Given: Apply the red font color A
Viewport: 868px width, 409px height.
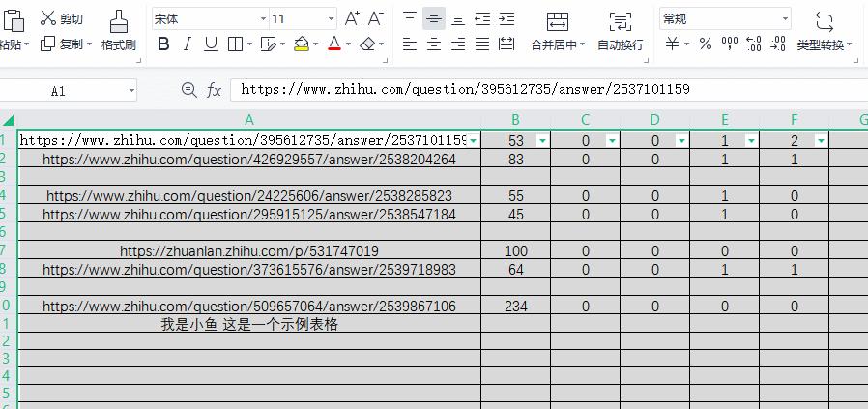Looking at the screenshot, I should coord(333,44).
